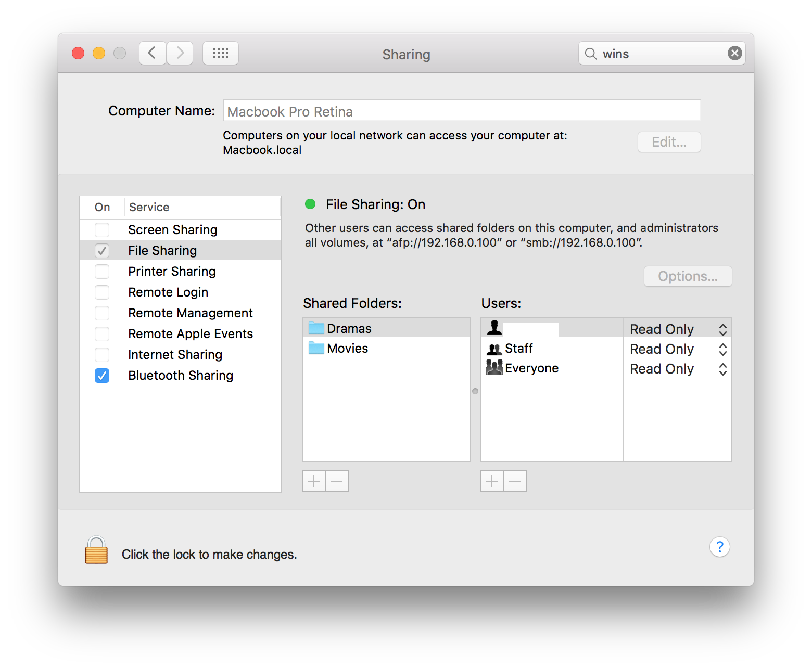
Task: Enable Remote Management checkbox
Action: click(x=102, y=313)
